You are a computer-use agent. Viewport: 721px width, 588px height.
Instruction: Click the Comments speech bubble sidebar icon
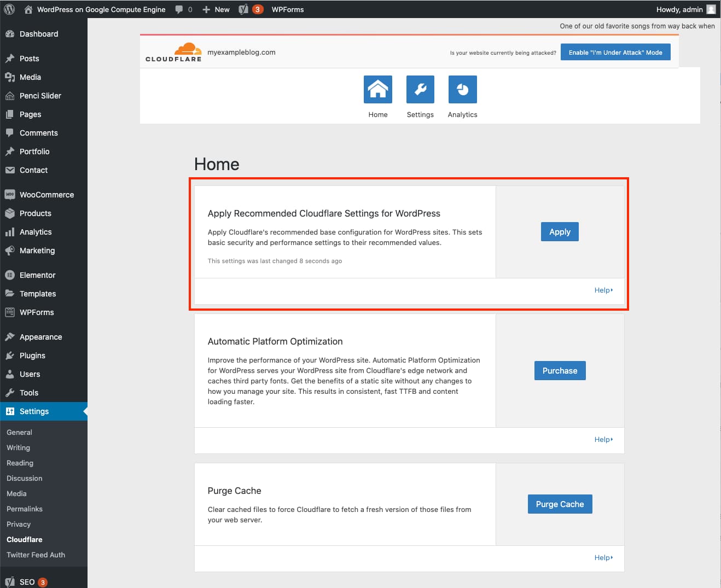click(x=10, y=133)
